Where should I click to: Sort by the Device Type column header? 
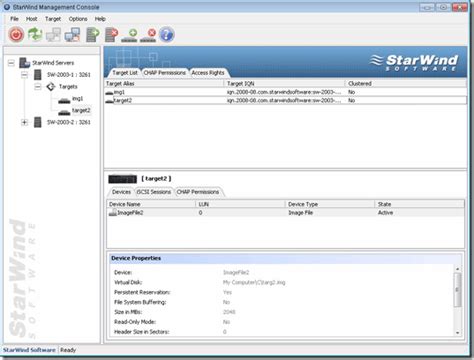pos(330,204)
